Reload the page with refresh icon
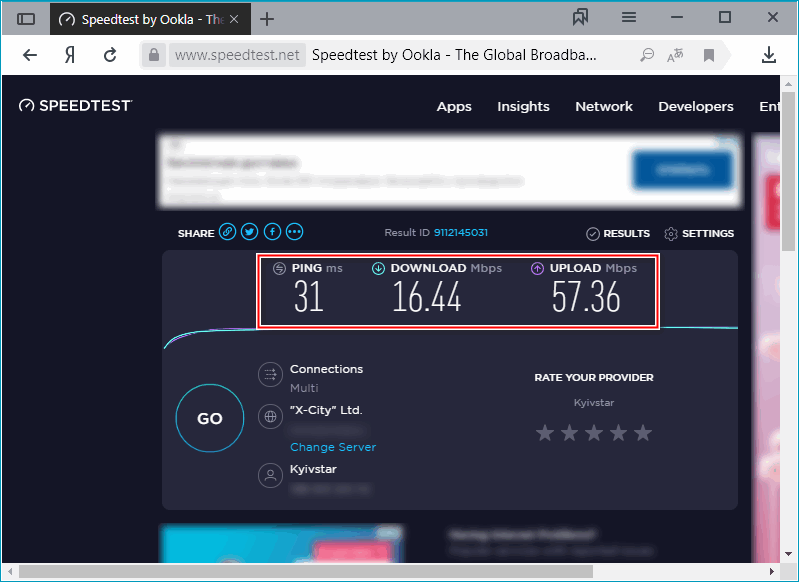The width and height of the screenshot is (799, 582). (x=110, y=55)
